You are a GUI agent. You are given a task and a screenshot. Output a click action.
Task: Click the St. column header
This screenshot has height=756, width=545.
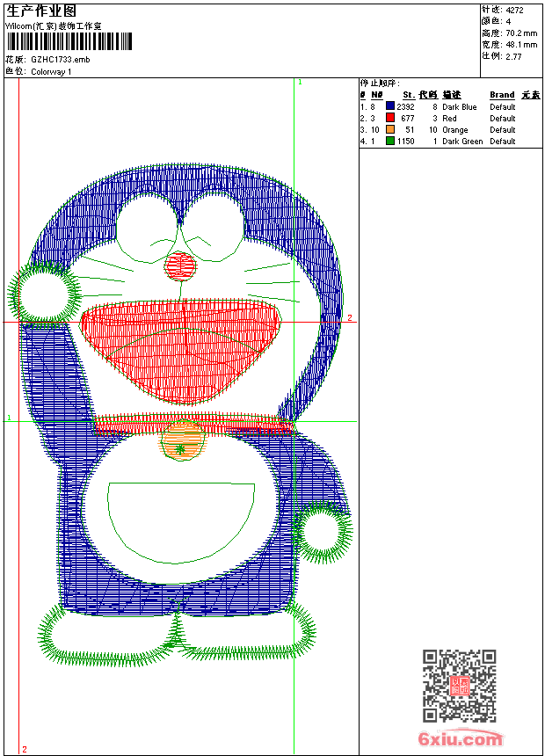[x=409, y=95]
